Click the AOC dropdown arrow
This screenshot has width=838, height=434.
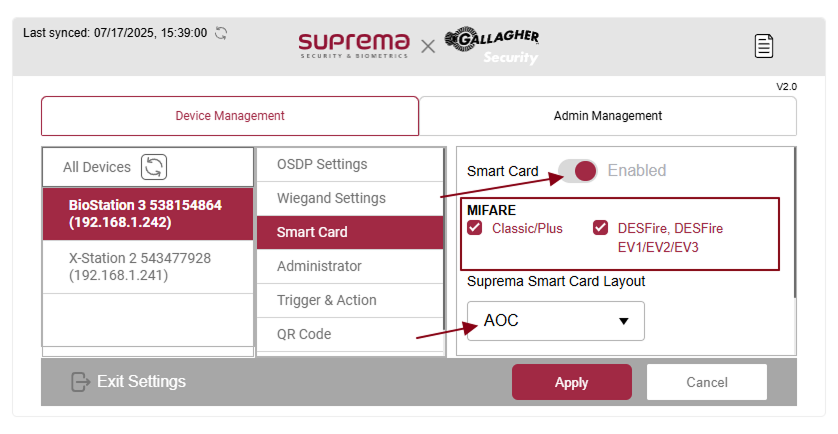point(624,321)
